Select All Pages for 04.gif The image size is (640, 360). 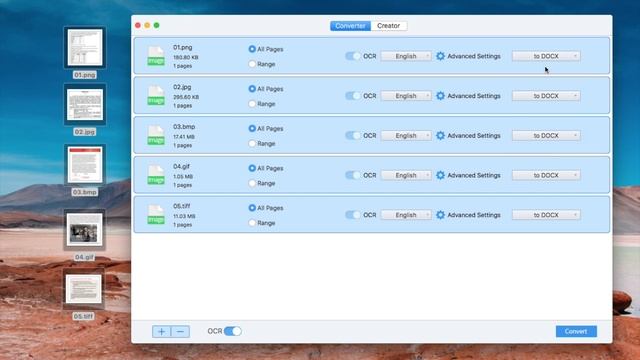click(252, 168)
